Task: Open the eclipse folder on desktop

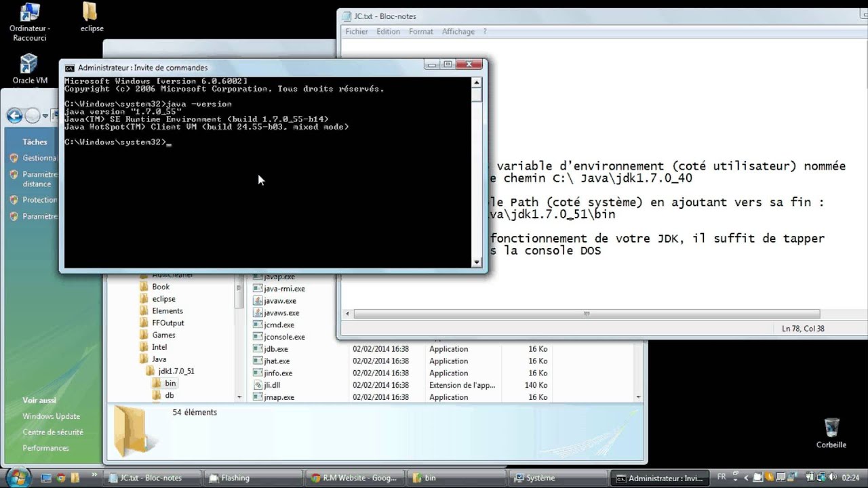Action: coord(92,18)
